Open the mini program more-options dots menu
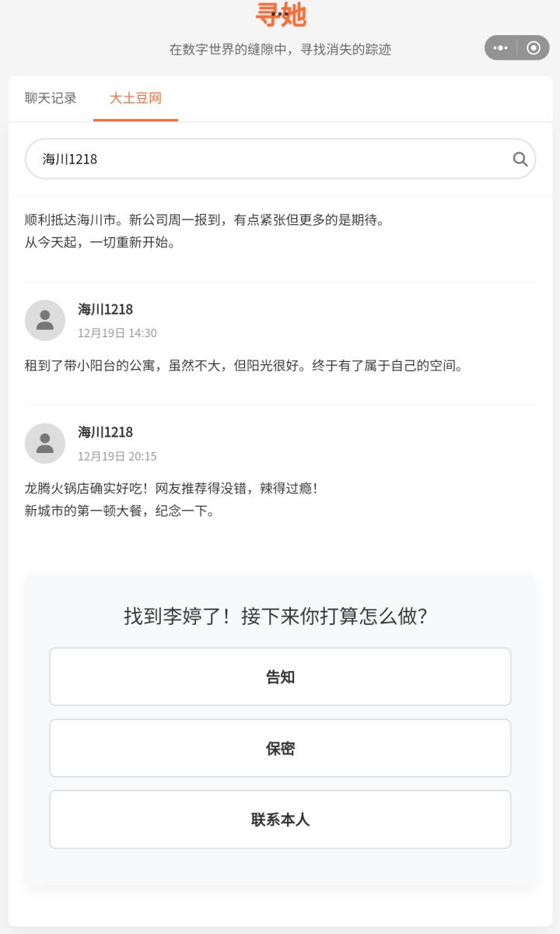Image resolution: width=560 pixels, height=934 pixels. [501, 48]
